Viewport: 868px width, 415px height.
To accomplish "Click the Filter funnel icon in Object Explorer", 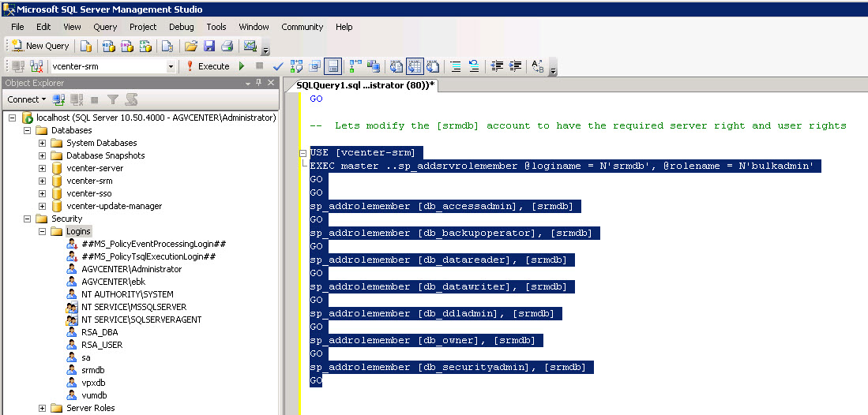I will tap(113, 99).
